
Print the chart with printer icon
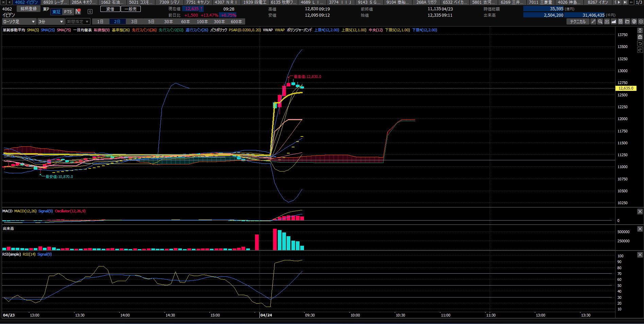(x=634, y=21)
